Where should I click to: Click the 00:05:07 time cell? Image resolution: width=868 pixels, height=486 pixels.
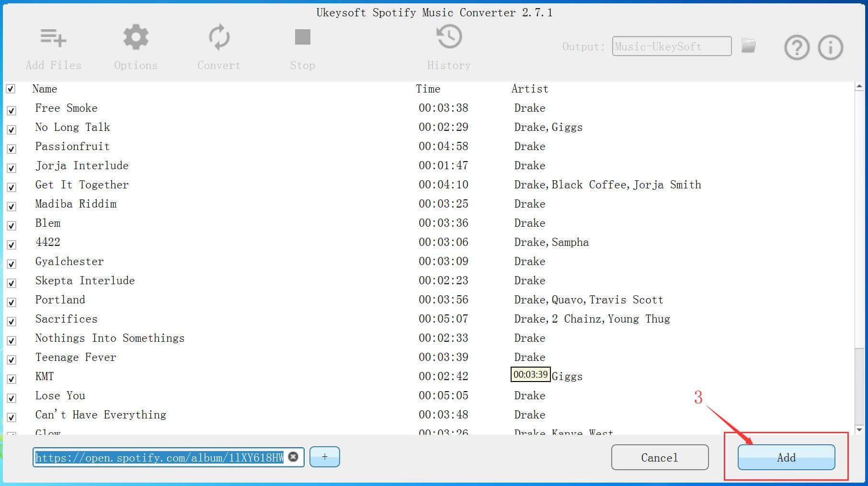444,319
